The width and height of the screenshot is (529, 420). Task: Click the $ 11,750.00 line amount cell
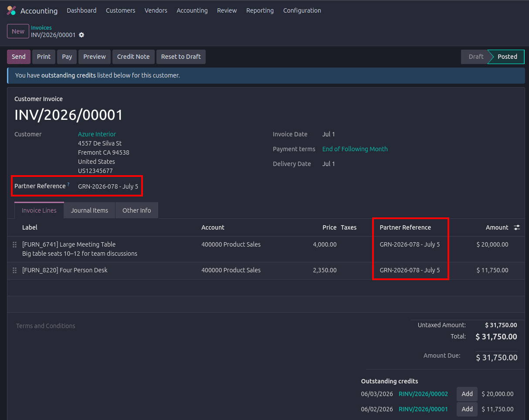click(492, 270)
